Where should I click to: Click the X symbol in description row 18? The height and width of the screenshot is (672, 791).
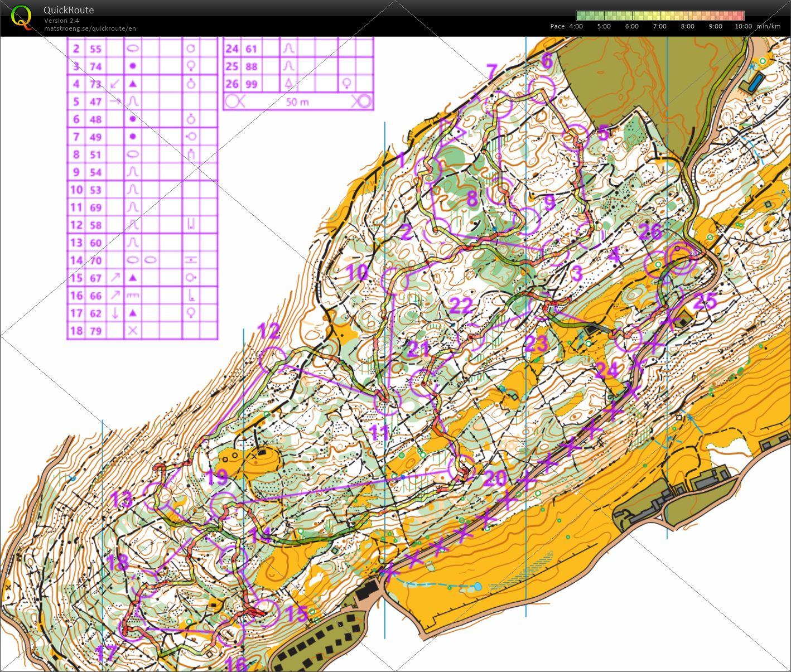pyautogui.click(x=133, y=331)
